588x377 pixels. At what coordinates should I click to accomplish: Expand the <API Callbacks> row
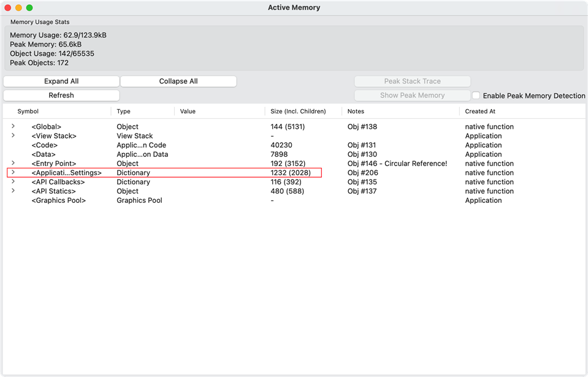coord(13,181)
